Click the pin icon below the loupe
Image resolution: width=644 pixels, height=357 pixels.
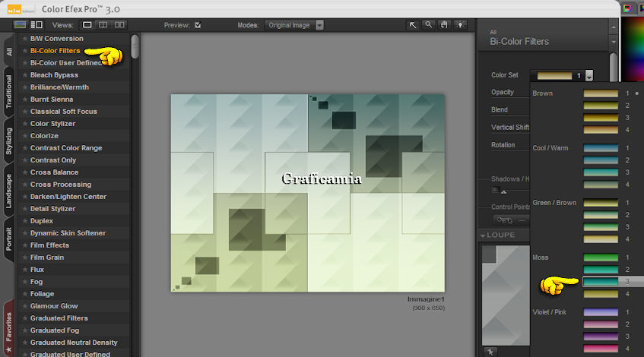pyautogui.click(x=490, y=351)
